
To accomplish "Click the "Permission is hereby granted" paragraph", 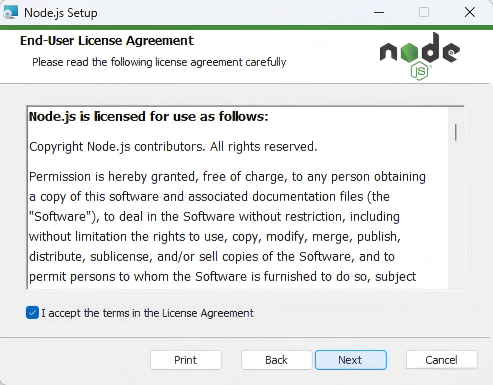I will click(227, 226).
